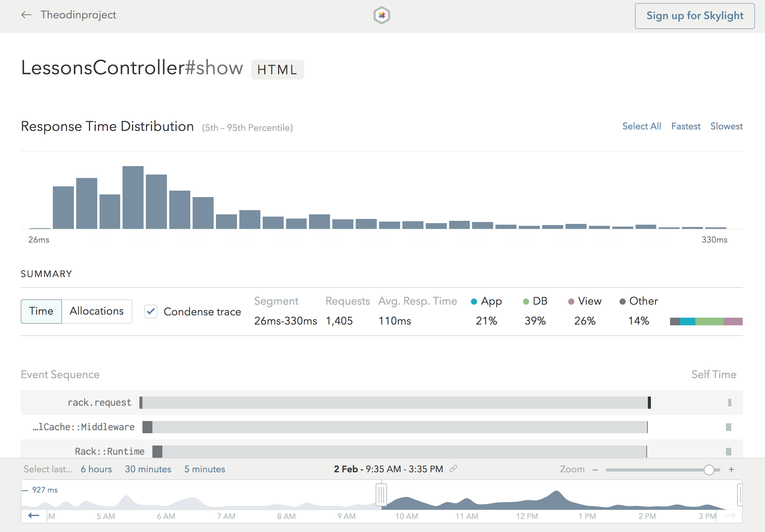Click the zoom in plus icon
This screenshot has height=532, width=765.
731,469
